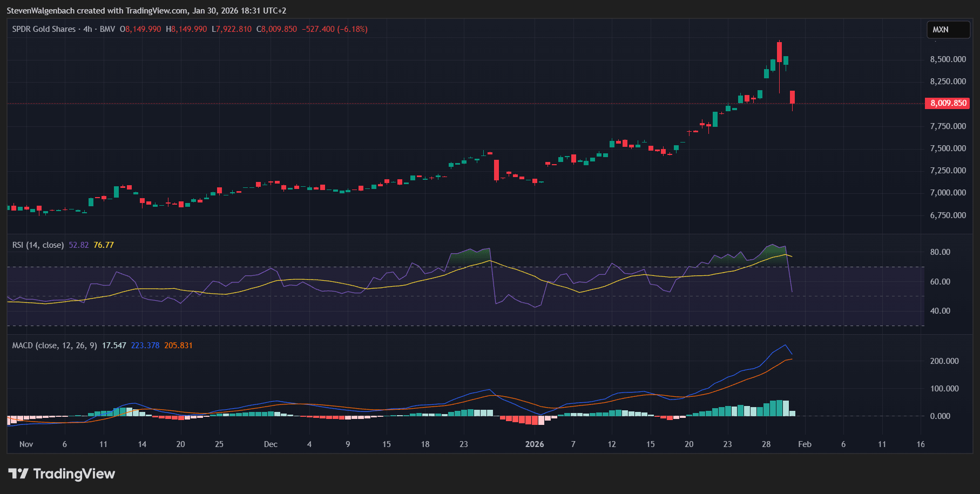This screenshot has width=980, height=494.
Task: Click the 2026 label on time axis
Action: (535, 444)
